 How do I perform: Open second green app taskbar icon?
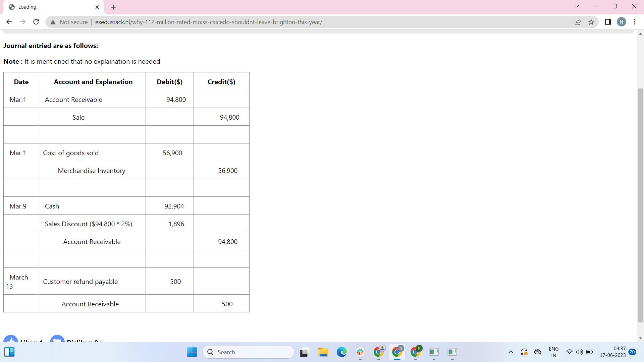pyautogui.click(x=452, y=352)
